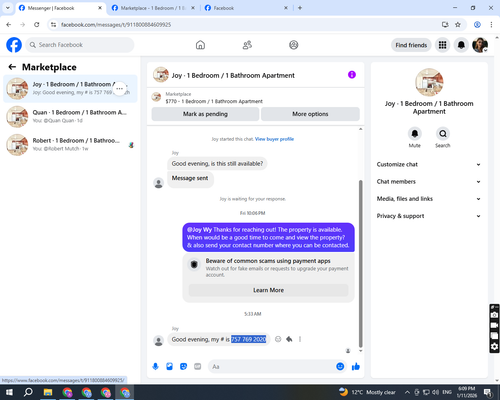Click the Facebook logo icon
Image resolution: width=500 pixels, height=400 pixels.
point(14,45)
